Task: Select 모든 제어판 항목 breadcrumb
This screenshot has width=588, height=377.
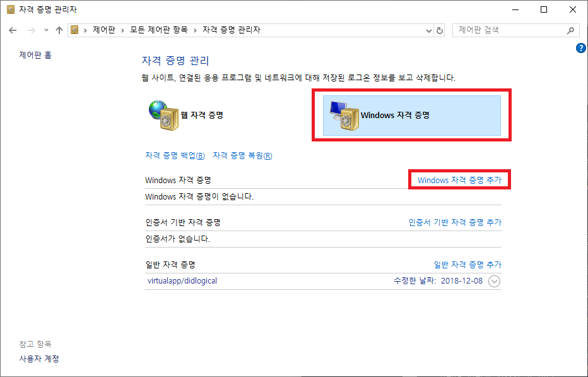Action: pyautogui.click(x=158, y=30)
